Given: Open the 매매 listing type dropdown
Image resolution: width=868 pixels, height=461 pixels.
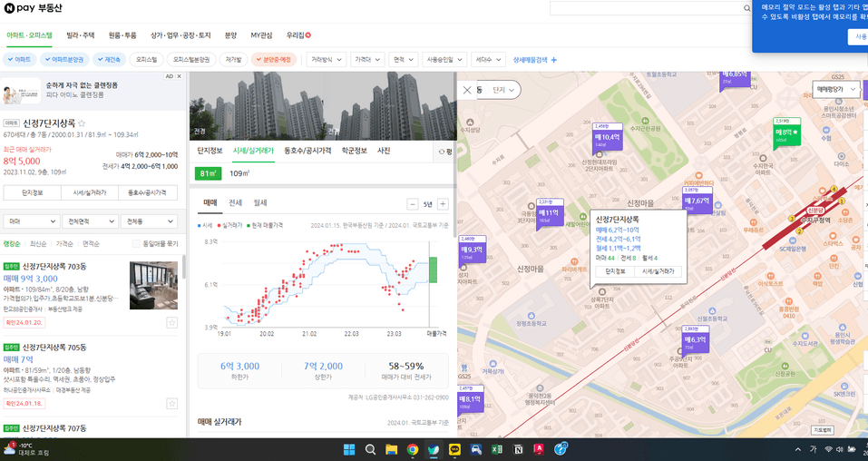Looking at the screenshot, I should point(31,221).
